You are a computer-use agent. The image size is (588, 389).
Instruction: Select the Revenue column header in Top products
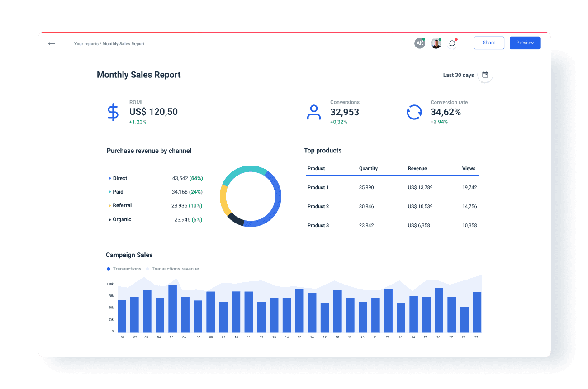pos(417,168)
